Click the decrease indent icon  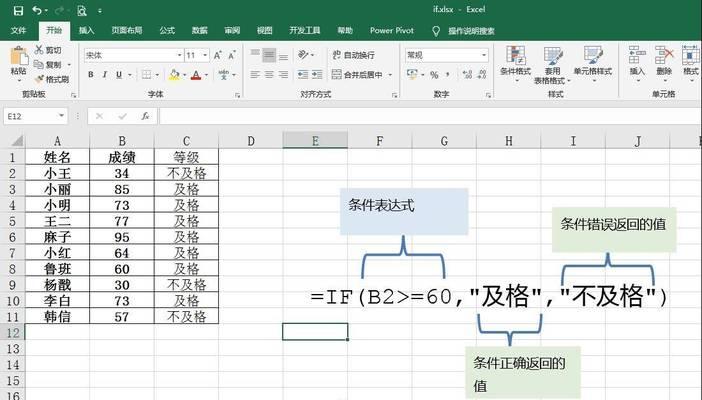(x=303, y=75)
